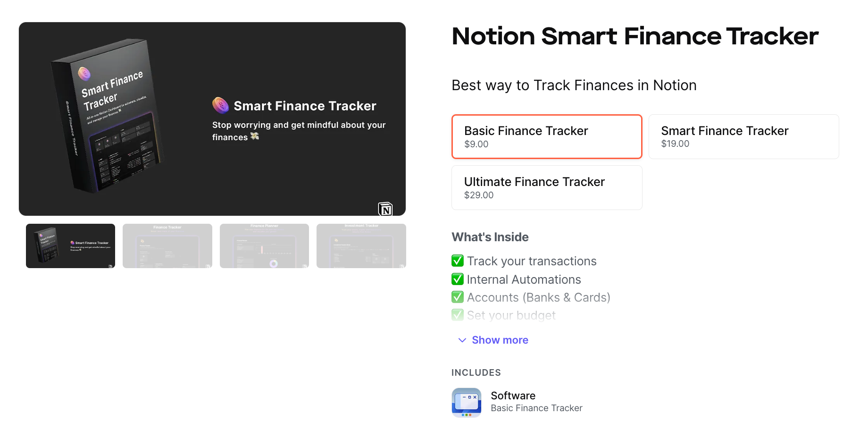Click the checkmark next to Track your transactions
This screenshot has width=868, height=439.
(457, 261)
